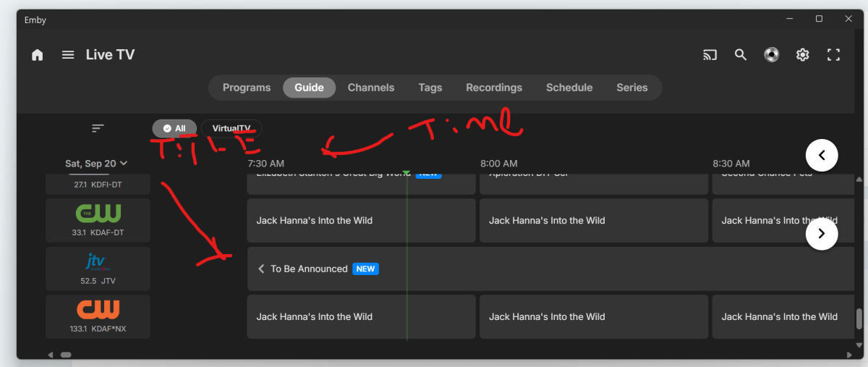Click the Live TV page title
The width and height of the screenshot is (868, 367).
110,55
